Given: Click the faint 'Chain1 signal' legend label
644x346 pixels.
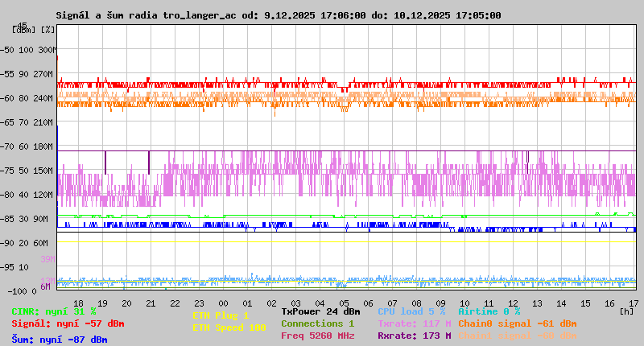Looking at the screenshot, I should click(x=518, y=336).
